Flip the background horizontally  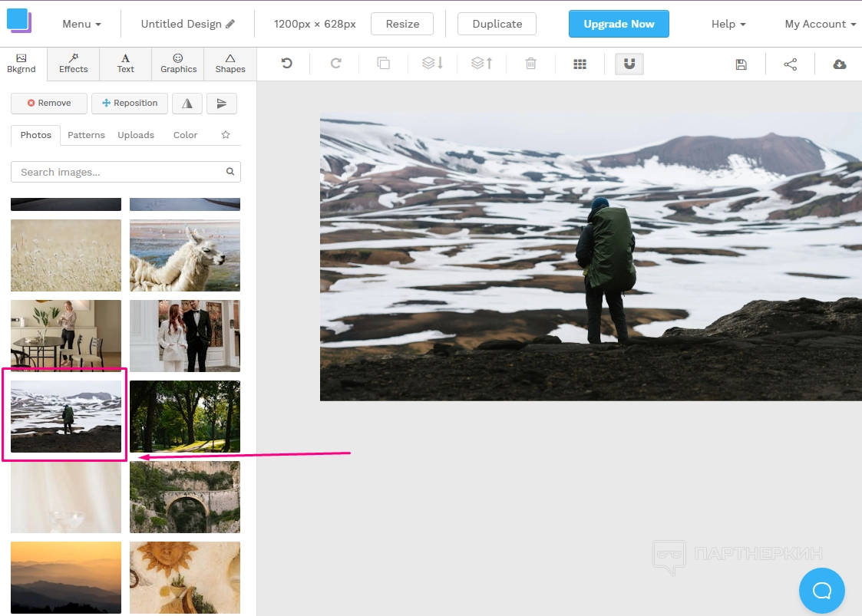187,104
